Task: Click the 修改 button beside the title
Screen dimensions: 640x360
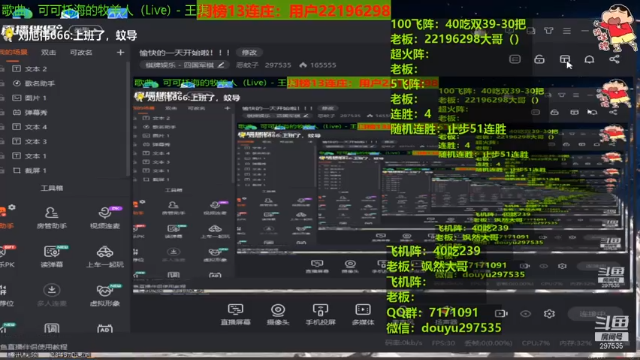Action: 249,53
